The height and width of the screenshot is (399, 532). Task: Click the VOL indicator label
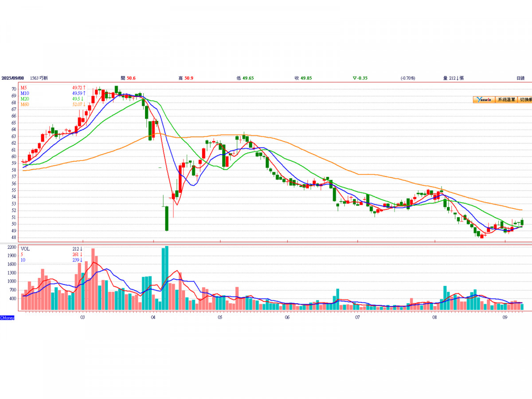[24, 249]
